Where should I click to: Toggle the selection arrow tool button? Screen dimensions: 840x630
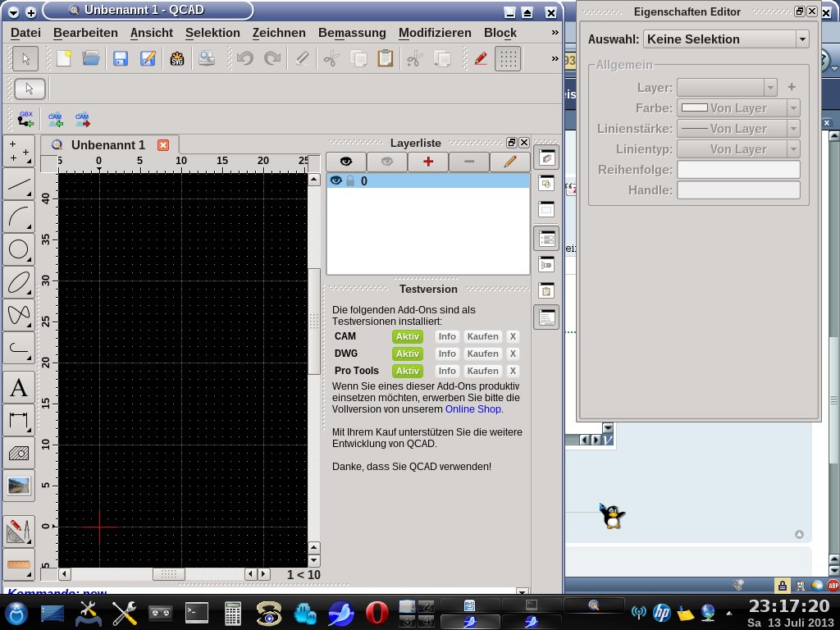coord(25,58)
